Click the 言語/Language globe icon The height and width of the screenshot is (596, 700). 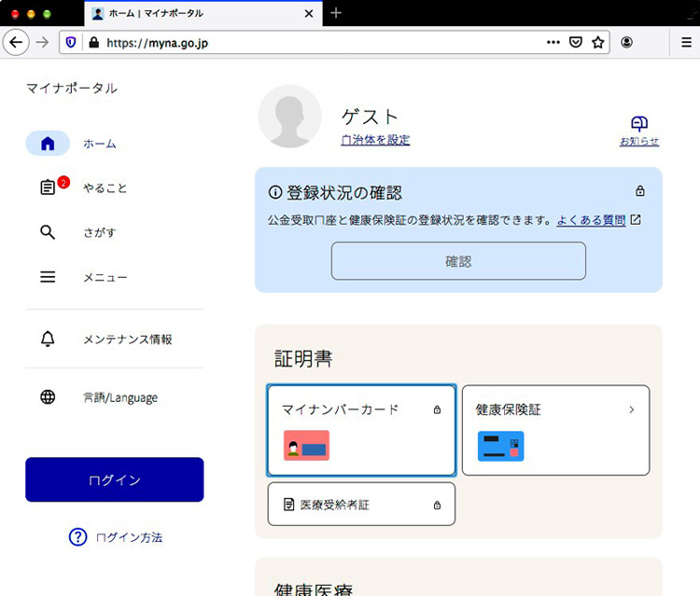point(48,397)
